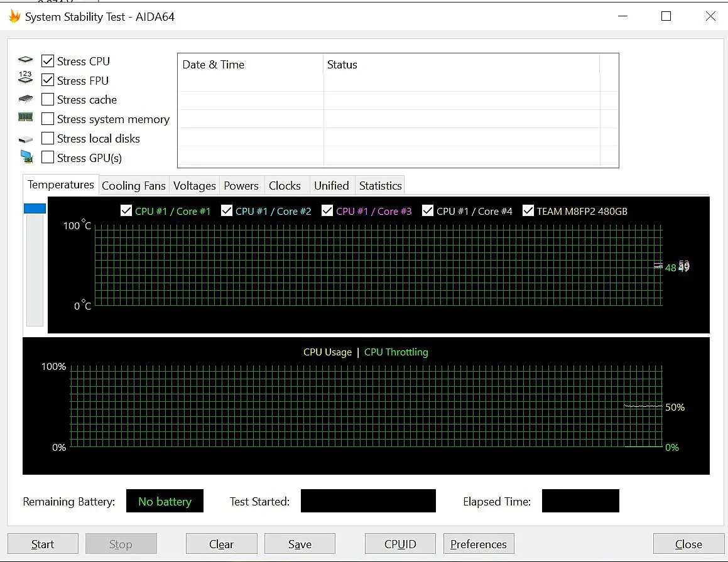The width and height of the screenshot is (728, 562).
Task: Enable Stress system memory option
Action: pyautogui.click(x=48, y=119)
